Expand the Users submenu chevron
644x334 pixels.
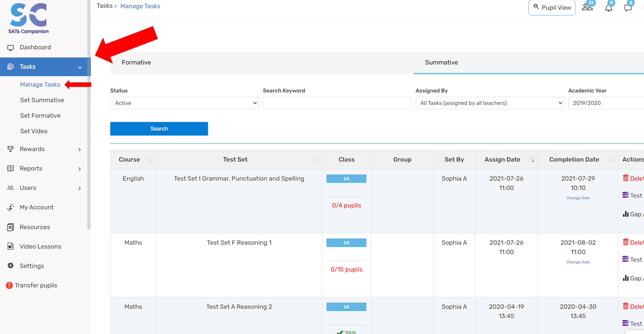pos(80,188)
